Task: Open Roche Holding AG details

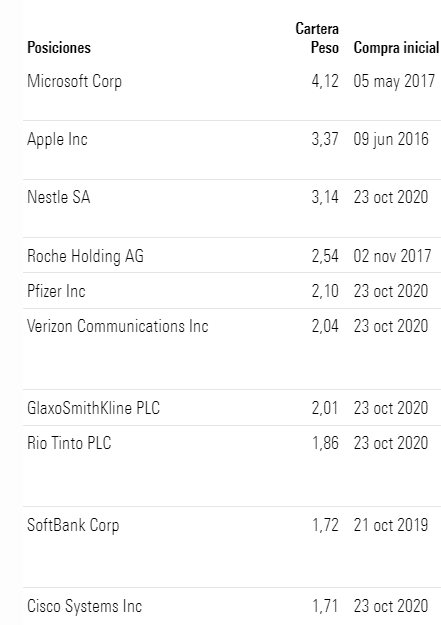Action: point(85,256)
